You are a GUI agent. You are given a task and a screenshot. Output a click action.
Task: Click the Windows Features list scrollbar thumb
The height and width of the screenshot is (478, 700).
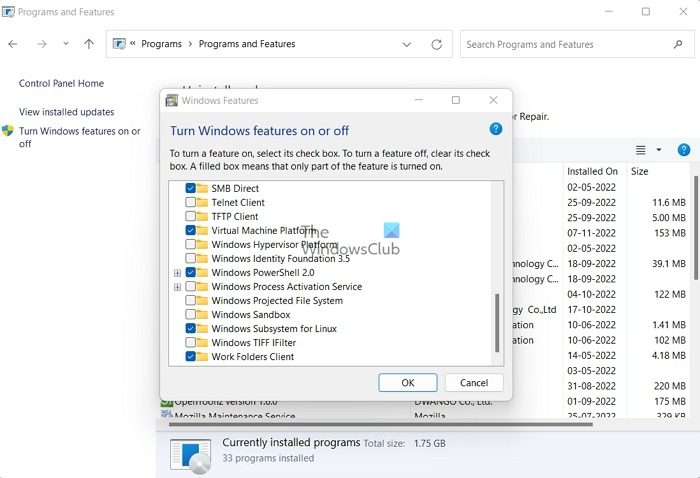(x=497, y=323)
